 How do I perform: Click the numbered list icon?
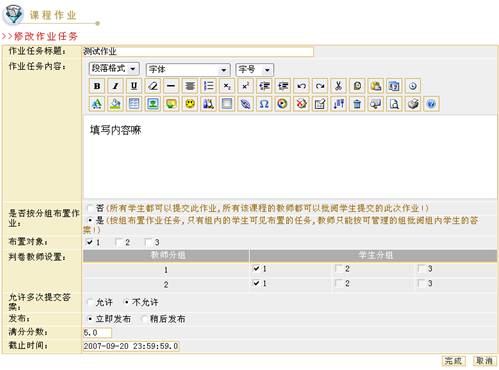(208, 86)
